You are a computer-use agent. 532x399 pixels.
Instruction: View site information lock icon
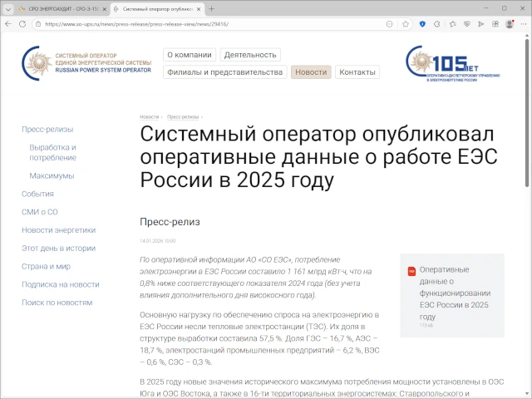pyautogui.click(x=38, y=24)
